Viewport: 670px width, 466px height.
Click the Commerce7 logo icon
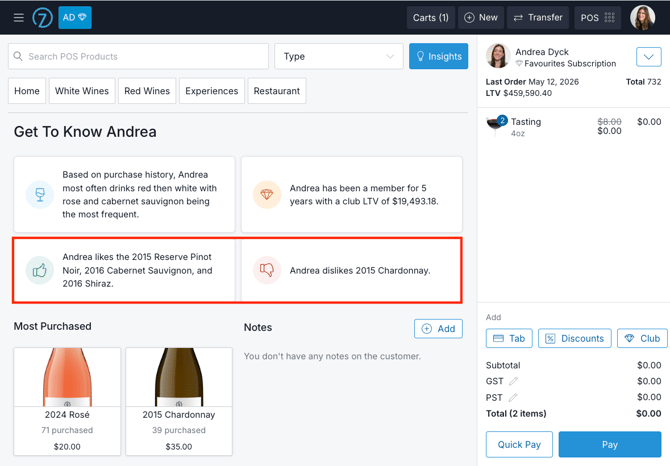tap(42, 18)
